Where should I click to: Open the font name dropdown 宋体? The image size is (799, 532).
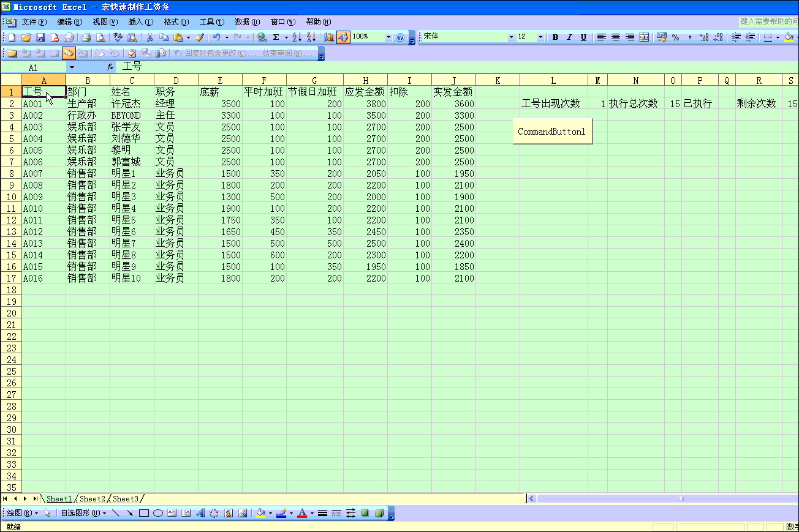(511, 37)
